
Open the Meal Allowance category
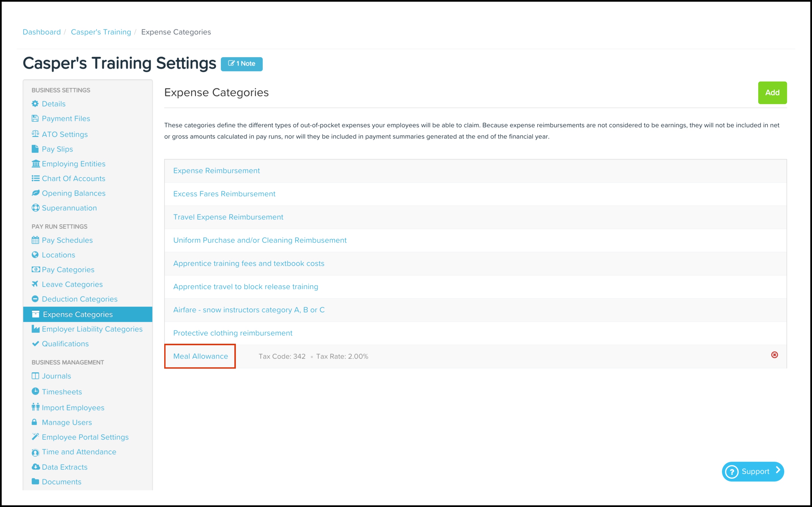pyautogui.click(x=200, y=356)
